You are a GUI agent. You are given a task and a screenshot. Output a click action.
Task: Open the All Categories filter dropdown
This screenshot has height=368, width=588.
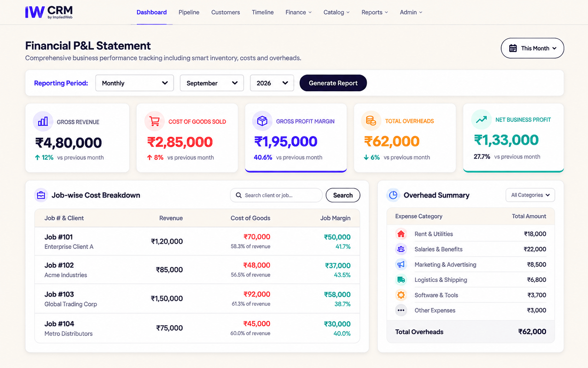coord(530,195)
